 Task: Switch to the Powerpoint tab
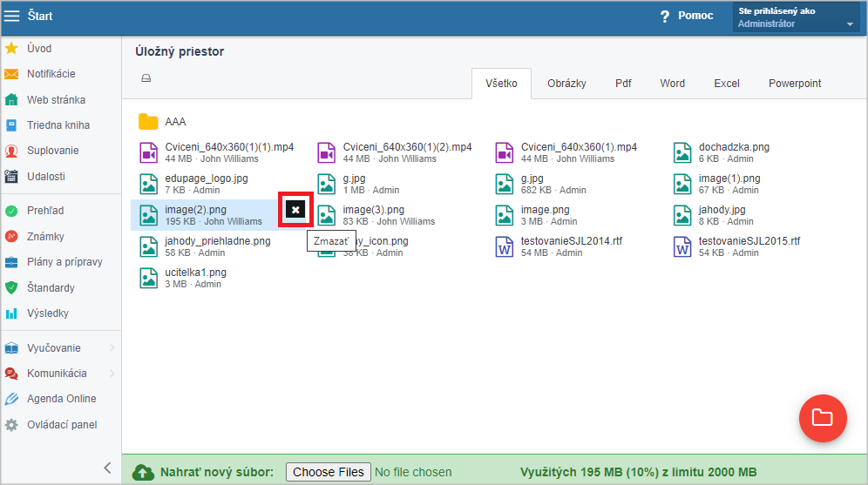tap(794, 84)
